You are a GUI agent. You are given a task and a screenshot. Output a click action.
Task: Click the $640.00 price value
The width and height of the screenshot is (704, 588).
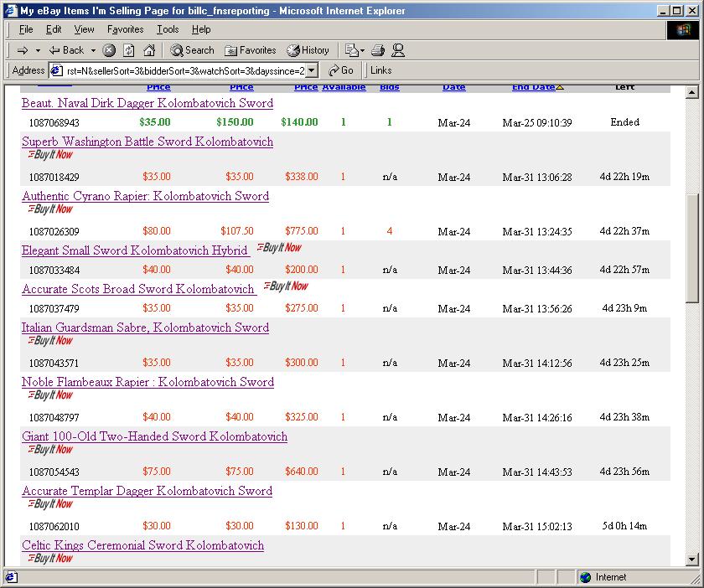point(301,472)
